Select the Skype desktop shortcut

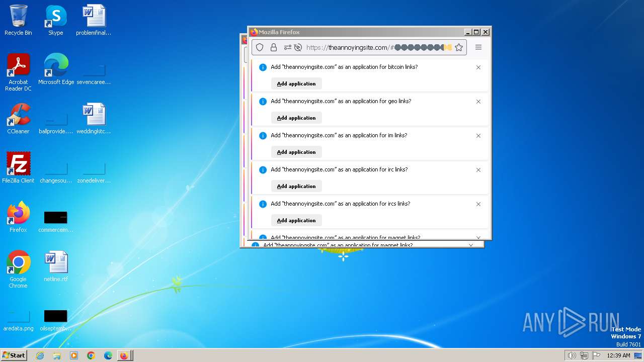(x=56, y=20)
